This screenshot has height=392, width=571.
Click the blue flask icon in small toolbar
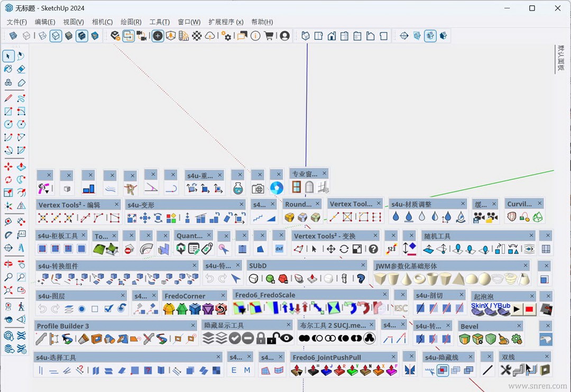[x=238, y=188]
